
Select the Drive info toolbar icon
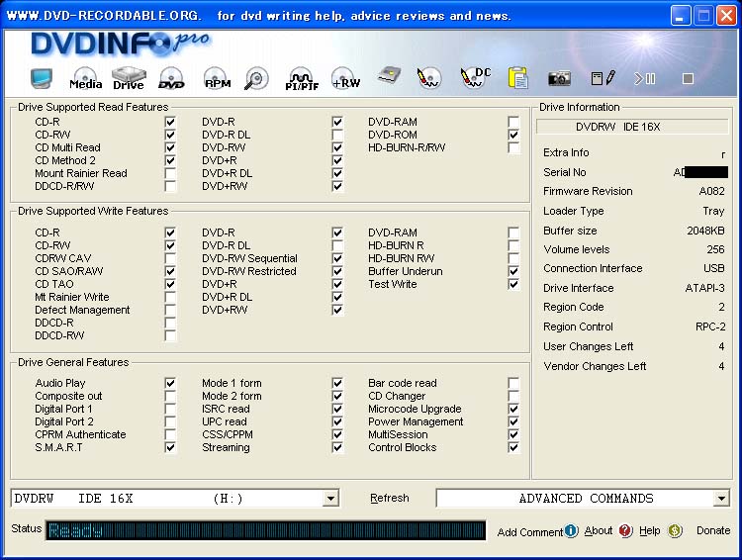pos(129,78)
